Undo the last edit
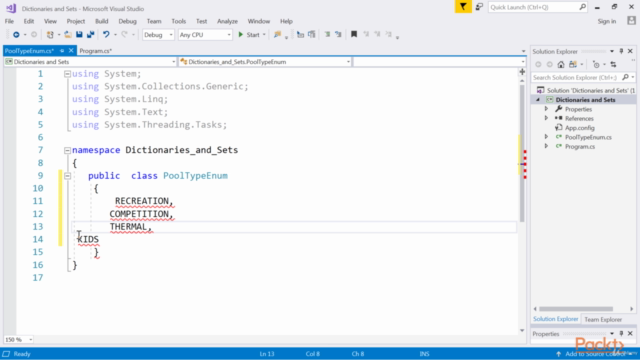The height and width of the screenshot is (360, 640). (106, 35)
